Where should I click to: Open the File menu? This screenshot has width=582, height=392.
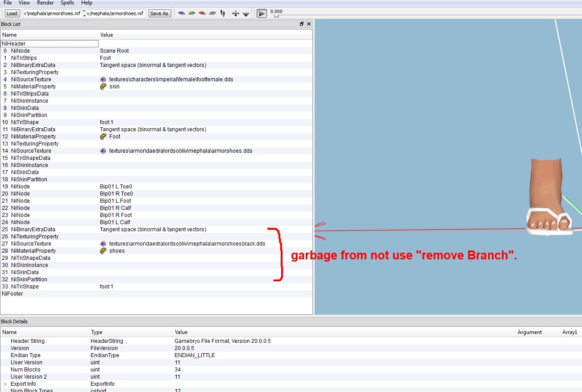[x=8, y=3]
